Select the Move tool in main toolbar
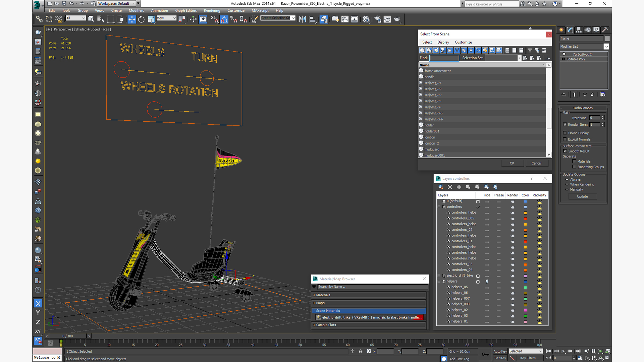The image size is (644, 362). tap(131, 19)
